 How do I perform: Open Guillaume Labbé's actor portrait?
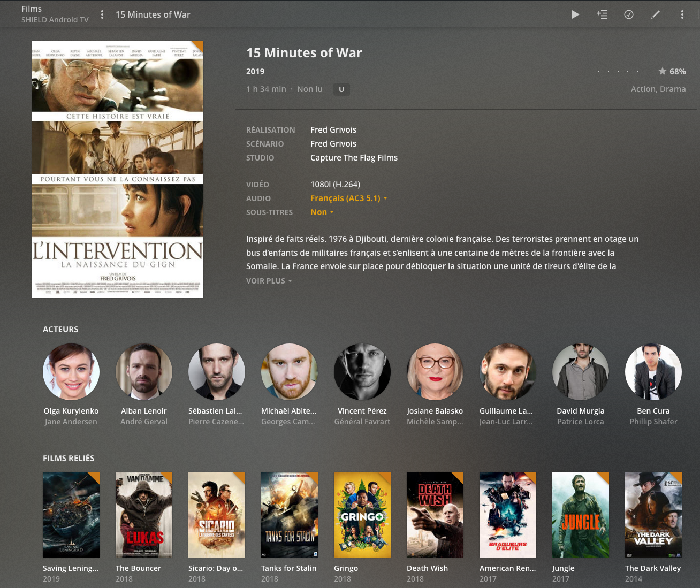click(508, 372)
